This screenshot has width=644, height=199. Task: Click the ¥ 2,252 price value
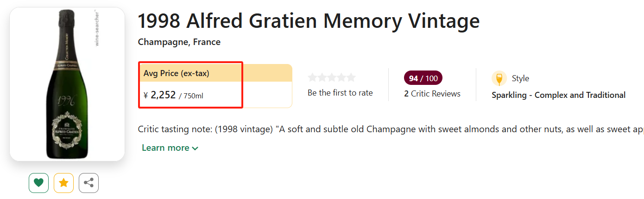(x=163, y=95)
